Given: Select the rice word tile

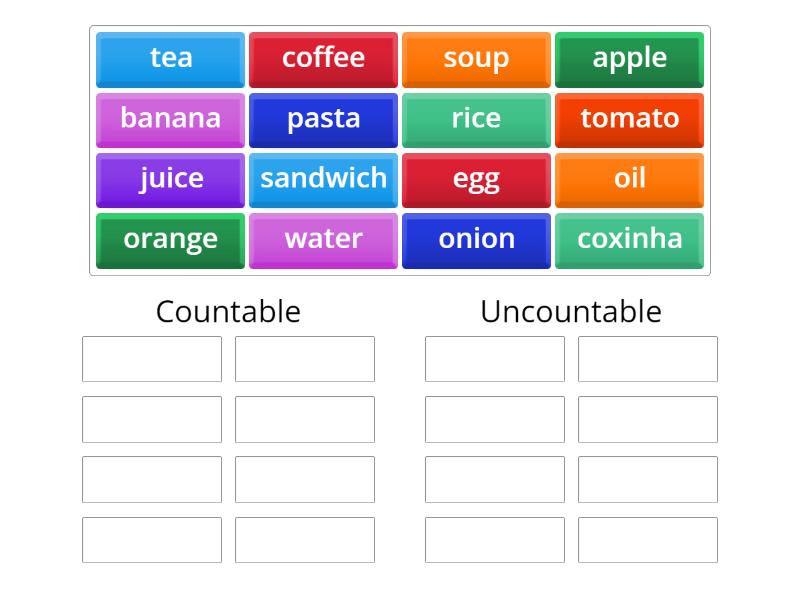Looking at the screenshot, I should (476, 119).
